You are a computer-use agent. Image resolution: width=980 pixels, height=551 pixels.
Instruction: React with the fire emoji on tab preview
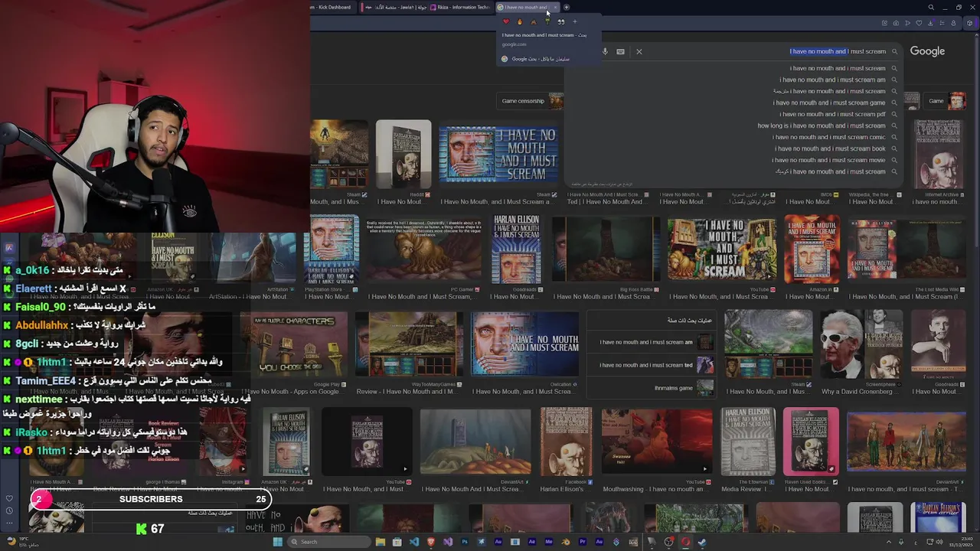[519, 21]
